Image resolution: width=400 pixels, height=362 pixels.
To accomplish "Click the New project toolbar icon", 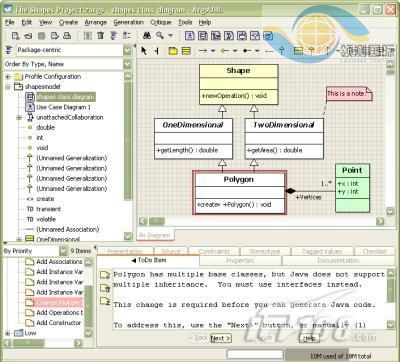I will 15,35.
